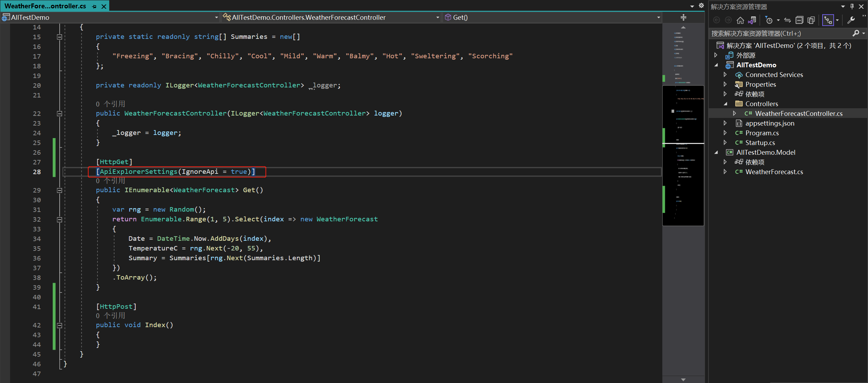The height and width of the screenshot is (383, 868).
Task: Collapse the lambda block at line 32
Action: pyautogui.click(x=59, y=219)
